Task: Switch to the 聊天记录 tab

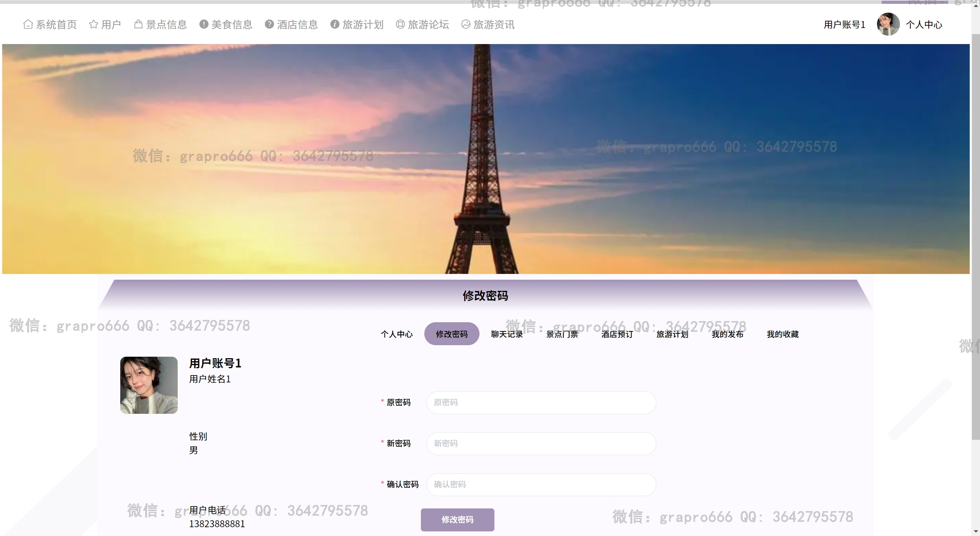Action: point(507,334)
